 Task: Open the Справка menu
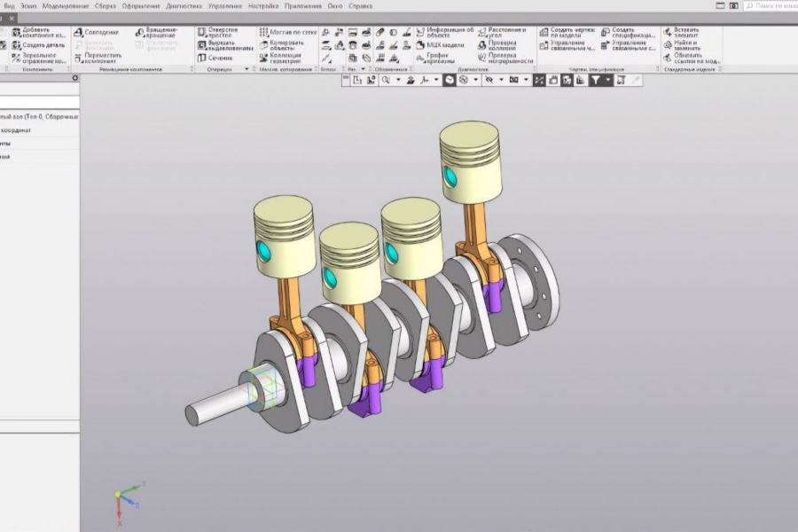pos(360,6)
